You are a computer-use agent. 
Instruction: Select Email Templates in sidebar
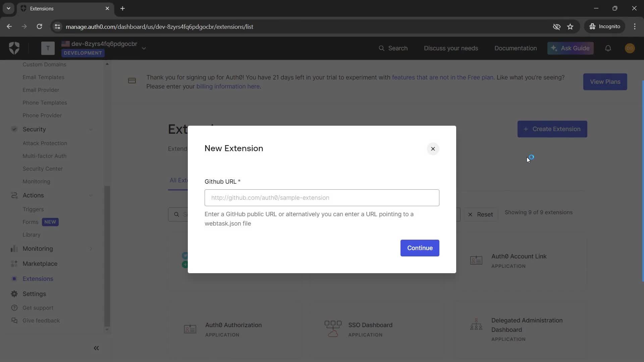tap(43, 77)
